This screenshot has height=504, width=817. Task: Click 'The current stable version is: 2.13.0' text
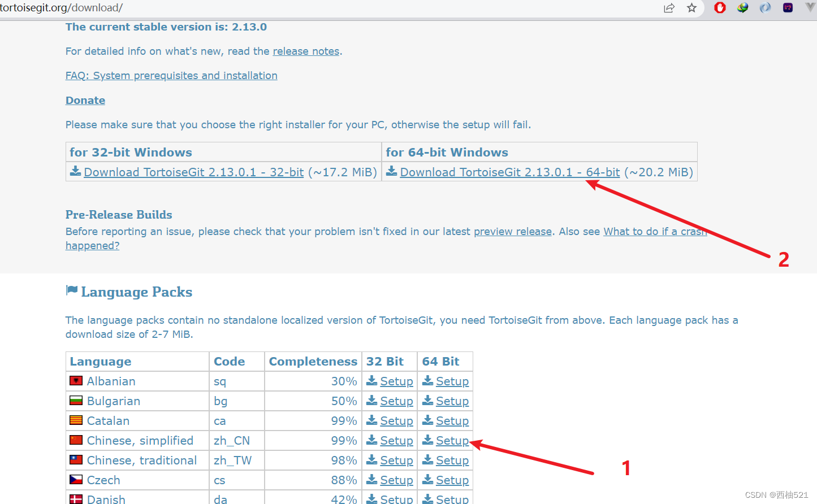pyautogui.click(x=166, y=27)
